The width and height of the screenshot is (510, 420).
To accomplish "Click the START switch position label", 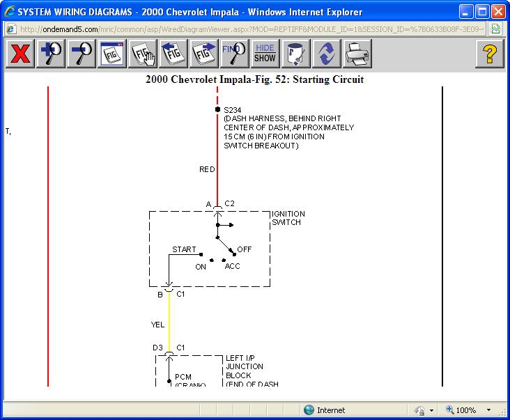I will (184, 249).
